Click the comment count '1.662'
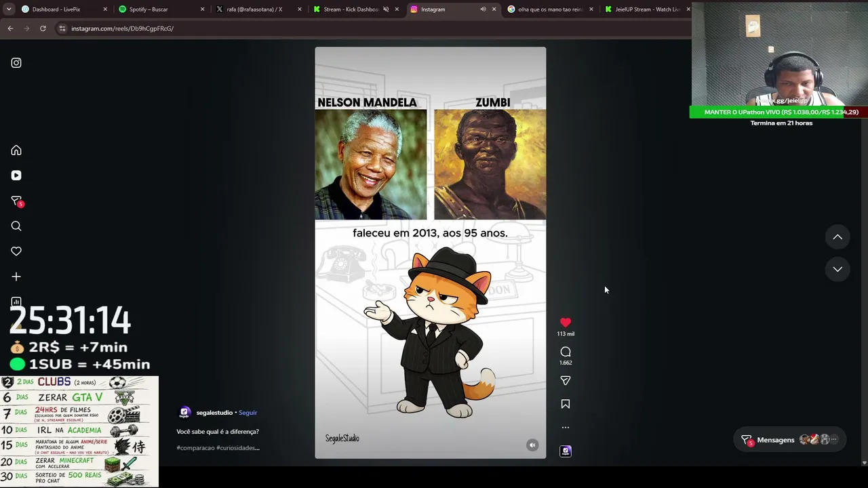The height and width of the screenshot is (488, 868). pyautogui.click(x=566, y=363)
